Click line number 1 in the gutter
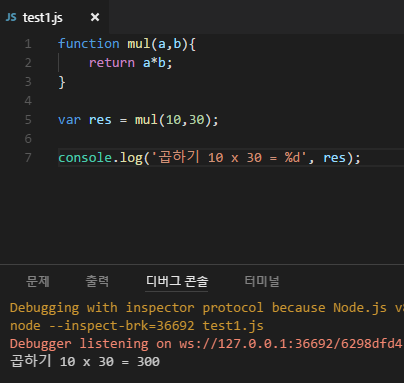 28,44
